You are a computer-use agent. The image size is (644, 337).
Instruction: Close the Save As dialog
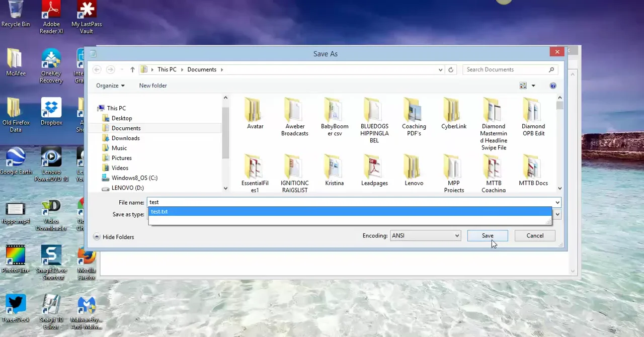[x=557, y=52]
